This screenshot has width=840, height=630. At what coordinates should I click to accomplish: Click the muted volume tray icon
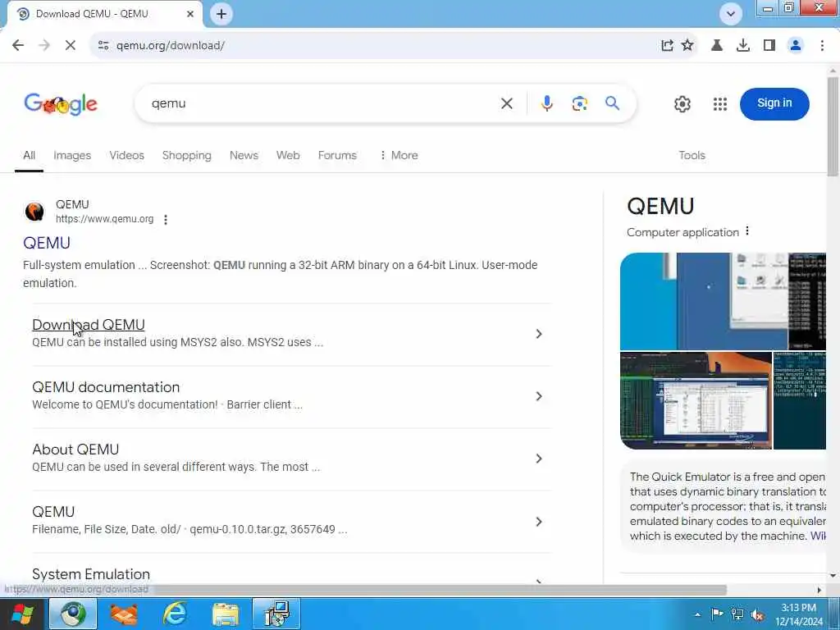[x=757, y=614]
